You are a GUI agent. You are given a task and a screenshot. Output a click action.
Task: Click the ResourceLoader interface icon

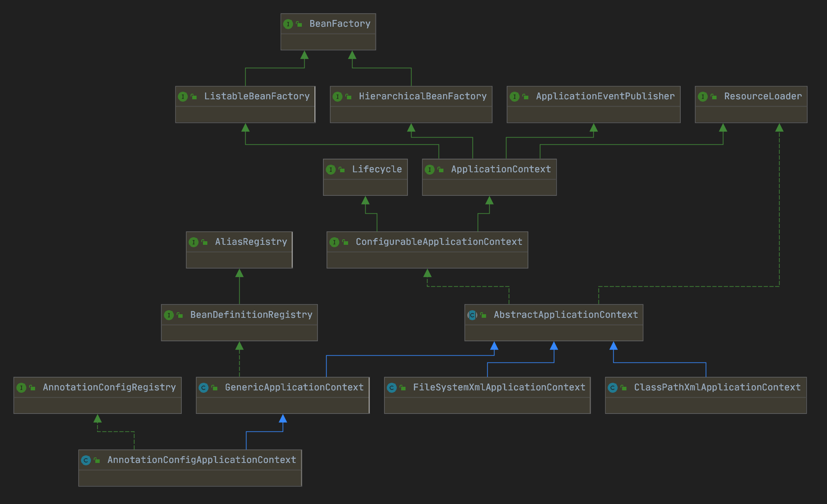point(703,96)
